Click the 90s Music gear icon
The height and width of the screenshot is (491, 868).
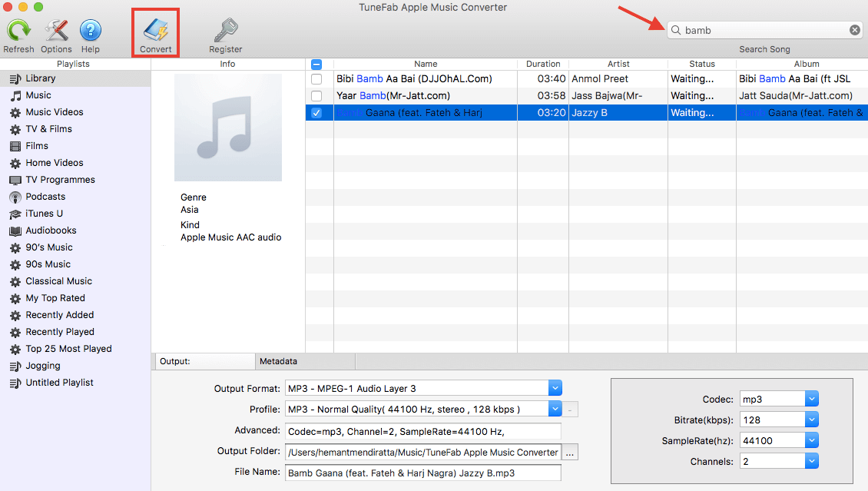[15, 264]
